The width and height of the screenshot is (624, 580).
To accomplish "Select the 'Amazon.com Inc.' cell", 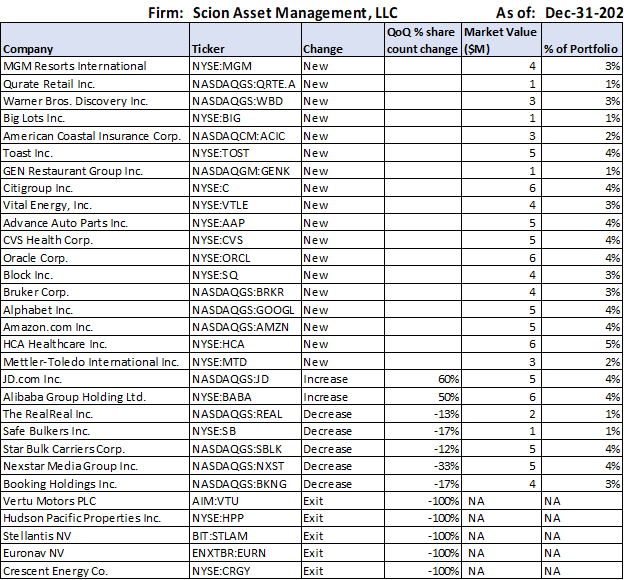I will 95,327.
